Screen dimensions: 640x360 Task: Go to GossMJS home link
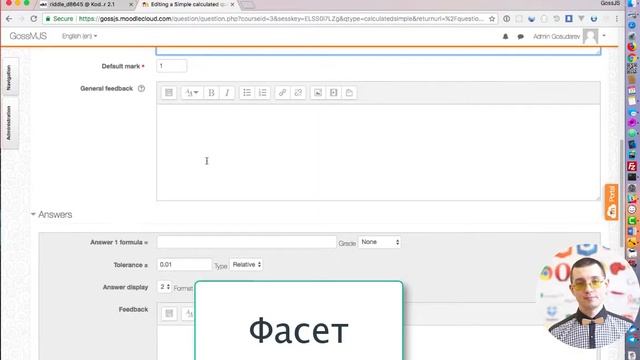coord(28,36)
